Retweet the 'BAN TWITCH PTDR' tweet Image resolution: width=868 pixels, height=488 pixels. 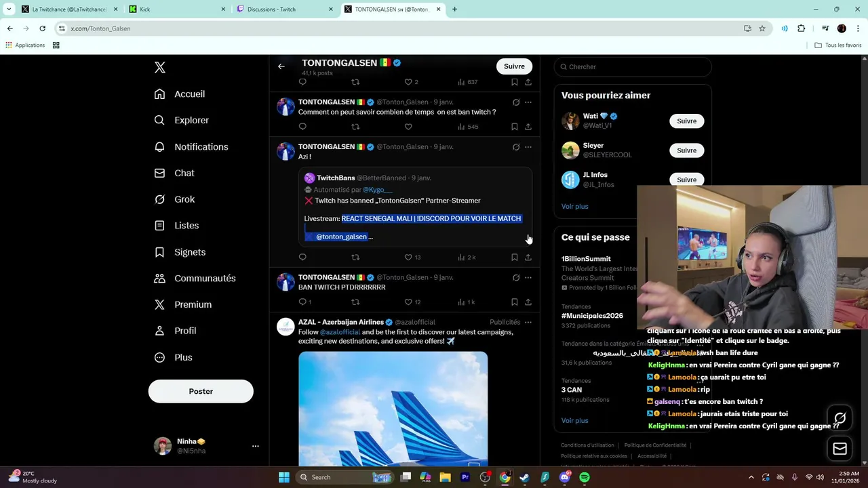355,302
